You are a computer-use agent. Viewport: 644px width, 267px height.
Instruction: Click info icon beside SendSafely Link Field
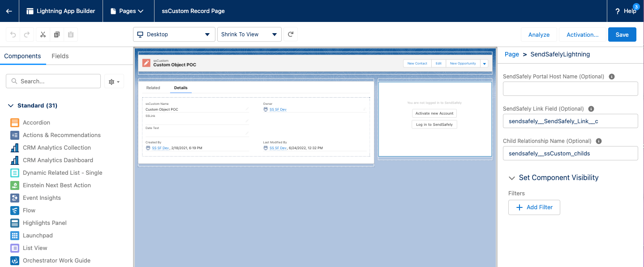tap(591, 109)
